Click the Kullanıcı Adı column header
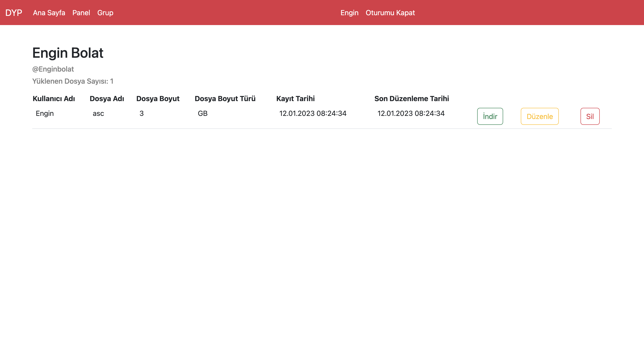The width and height of the screenshot is (644, 353). coord(54,99)
